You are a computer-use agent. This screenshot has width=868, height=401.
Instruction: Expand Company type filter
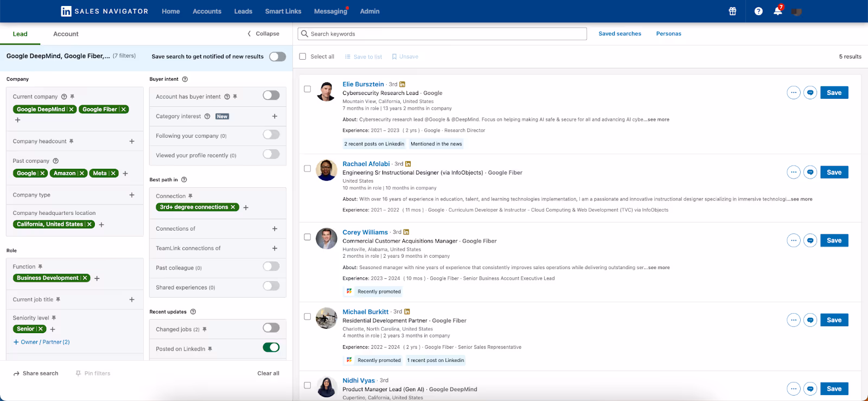point(132,195)
